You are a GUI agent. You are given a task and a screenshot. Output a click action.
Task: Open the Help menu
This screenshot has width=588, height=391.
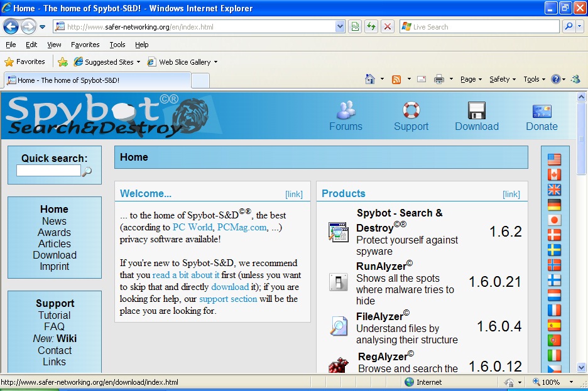pos(142,45)
